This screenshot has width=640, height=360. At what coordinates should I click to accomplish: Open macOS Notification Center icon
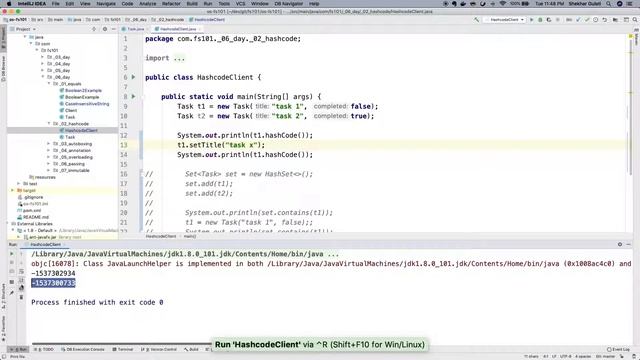[630, 4]
